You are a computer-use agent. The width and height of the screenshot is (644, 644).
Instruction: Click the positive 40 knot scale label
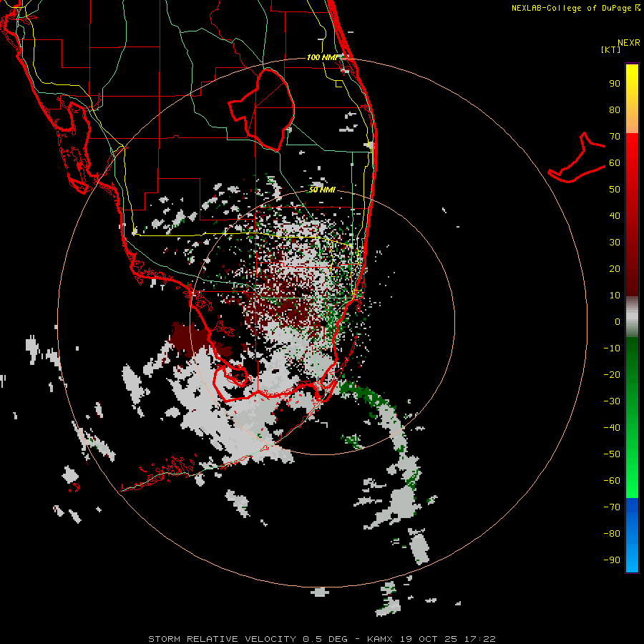coord(615,216)
